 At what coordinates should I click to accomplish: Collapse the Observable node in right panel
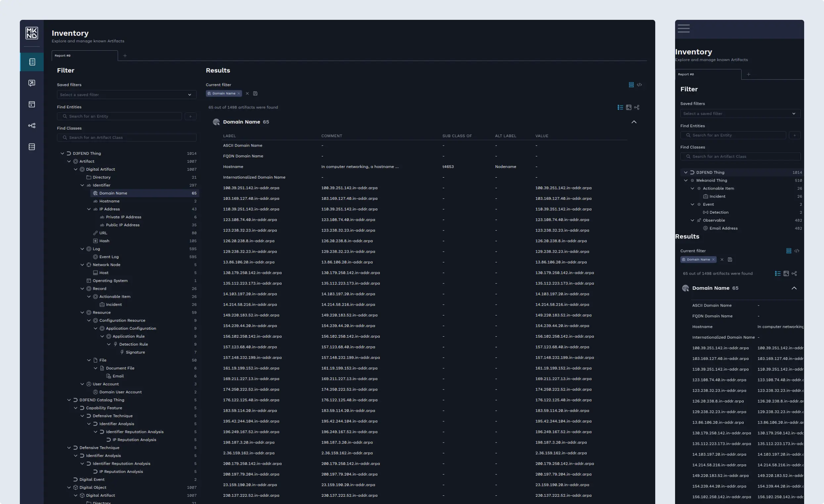(x=693, y=220)
